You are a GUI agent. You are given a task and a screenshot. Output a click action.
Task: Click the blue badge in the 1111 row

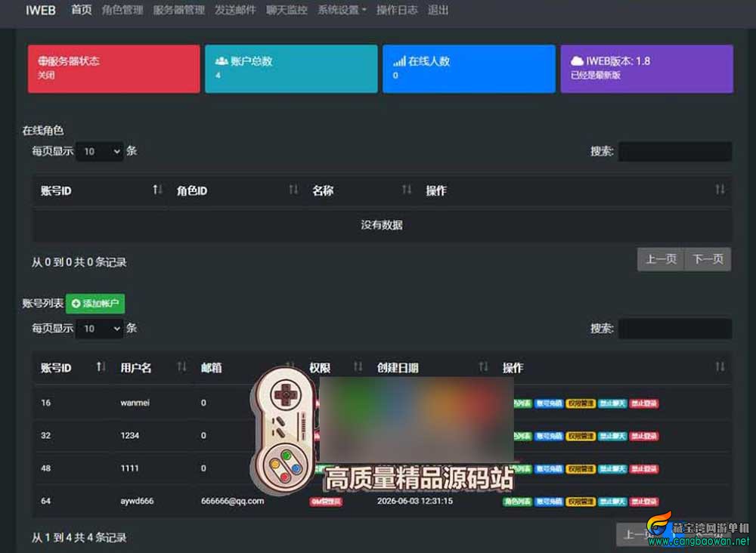click(549, 469)
